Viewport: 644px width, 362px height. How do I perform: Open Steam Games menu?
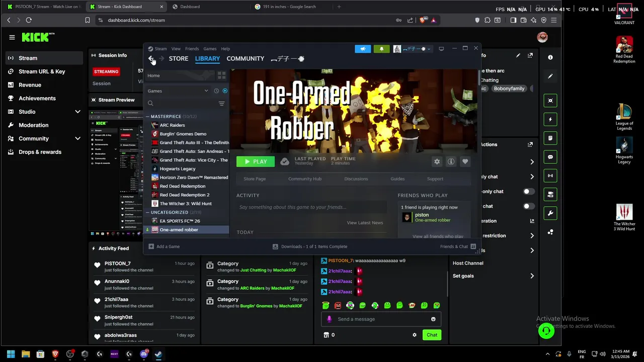click(x=210, y=49)
